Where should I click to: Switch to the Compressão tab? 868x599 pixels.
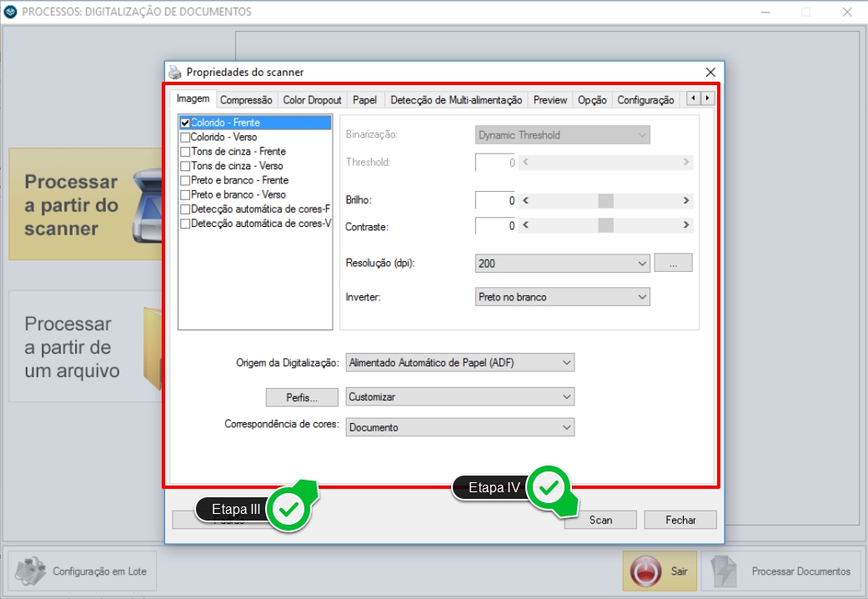pyautogui.click(x=246, y=100)
